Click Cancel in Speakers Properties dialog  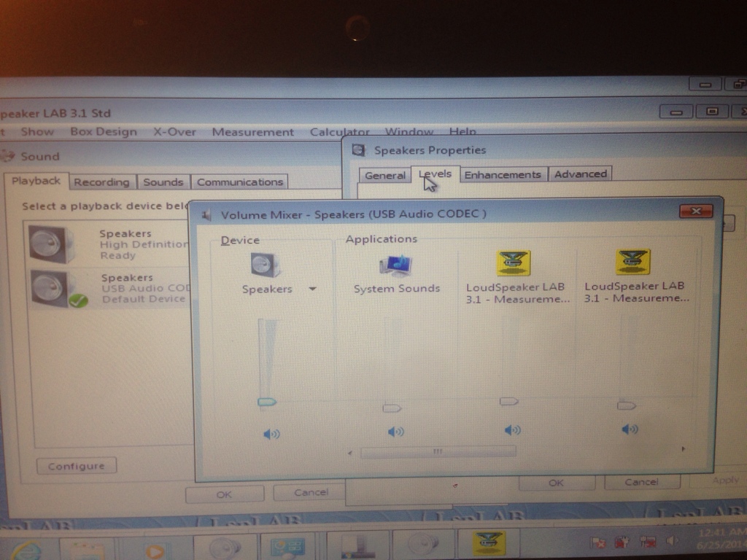642,482
